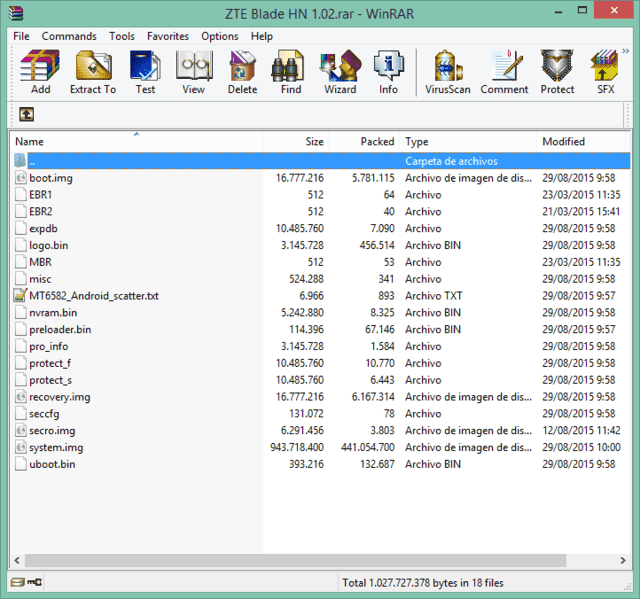This screenshot has width=640, height=599.
Task: Select the MT6582_Android_scatter.txt file icon
Action: coord(20,295)
